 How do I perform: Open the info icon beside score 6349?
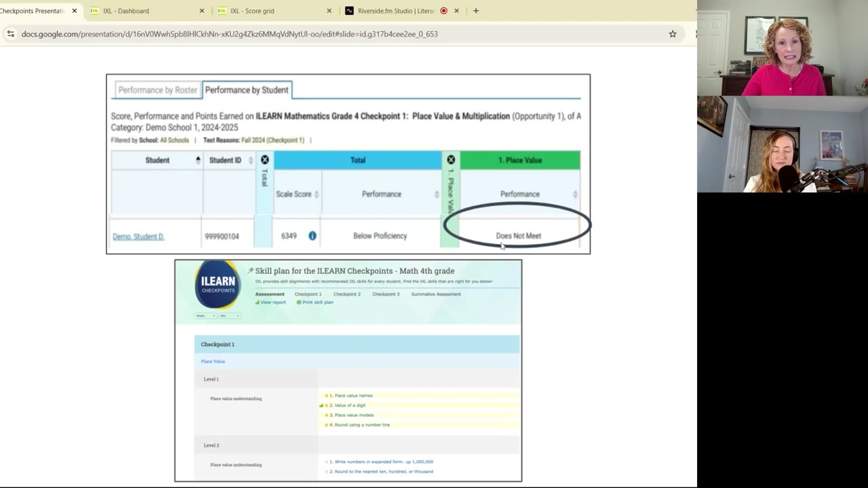(x=313, y=236)
